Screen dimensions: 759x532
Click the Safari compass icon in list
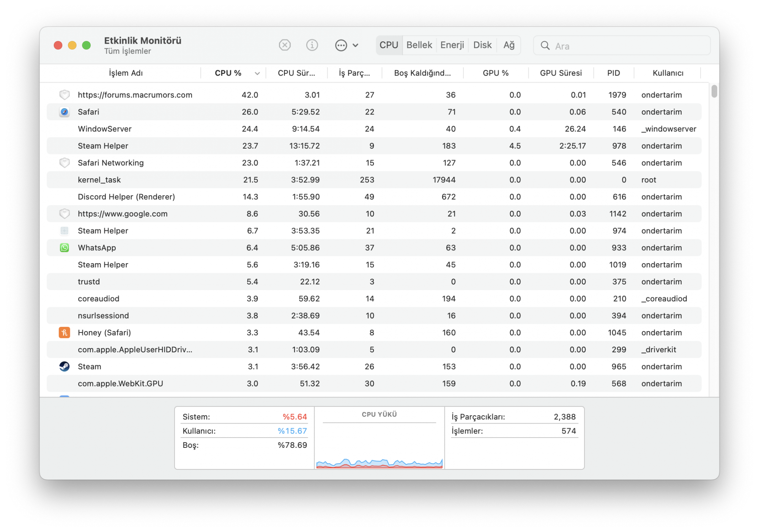click(65, 112)
